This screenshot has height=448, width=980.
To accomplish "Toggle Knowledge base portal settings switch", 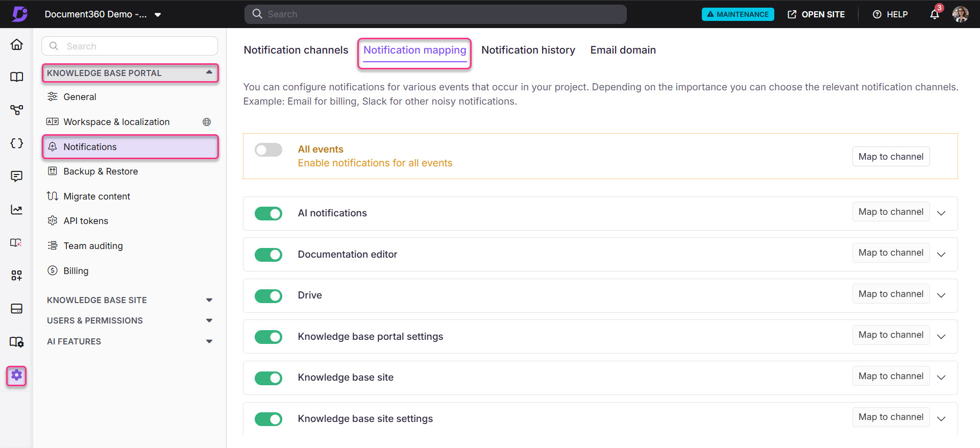I will (x=268, y=337).
